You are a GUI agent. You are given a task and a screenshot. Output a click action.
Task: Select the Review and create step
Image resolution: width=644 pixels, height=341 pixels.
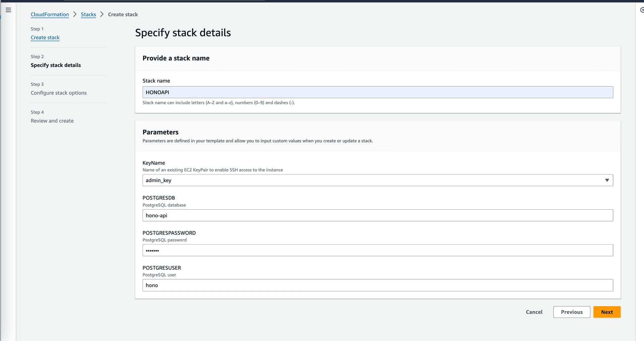pos(52,121)
